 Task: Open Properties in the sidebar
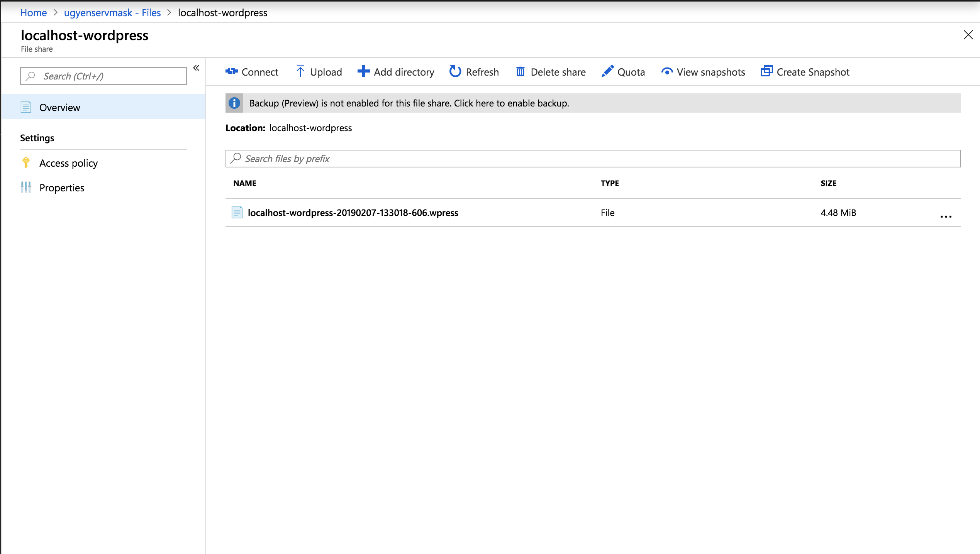coord(62,188)
